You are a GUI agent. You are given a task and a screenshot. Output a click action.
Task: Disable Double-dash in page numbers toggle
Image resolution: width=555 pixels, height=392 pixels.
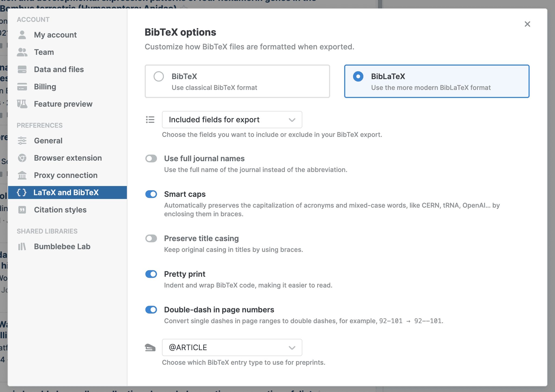(151, 310)
